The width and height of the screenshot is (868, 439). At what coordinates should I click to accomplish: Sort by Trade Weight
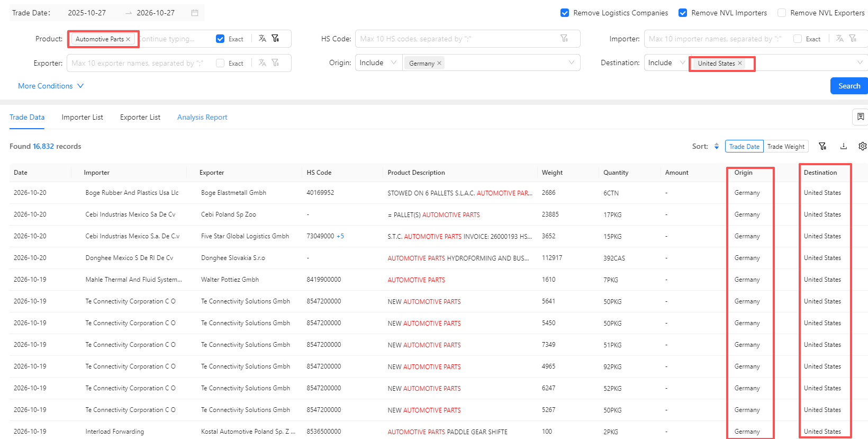point(786,147)
